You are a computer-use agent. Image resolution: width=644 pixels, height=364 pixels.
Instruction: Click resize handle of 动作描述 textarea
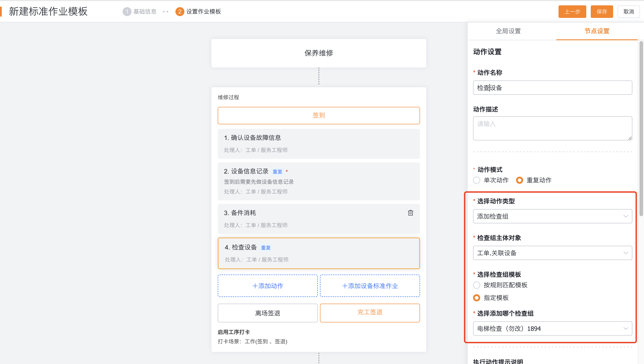tap(629, 138)
